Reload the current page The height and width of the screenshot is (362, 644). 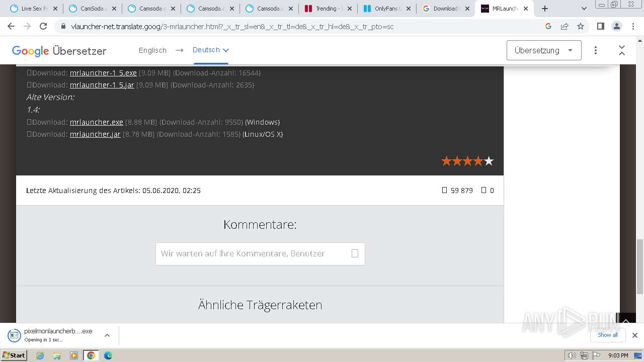[43, 27]
